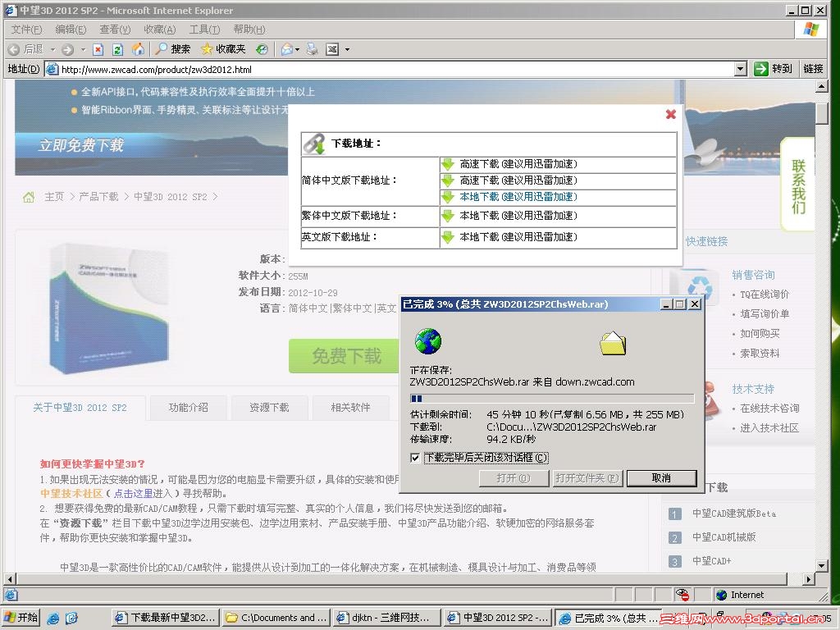Open 中望CAD机械版 list link
Viewport: 840px width, 630px height.
[724, 536]
